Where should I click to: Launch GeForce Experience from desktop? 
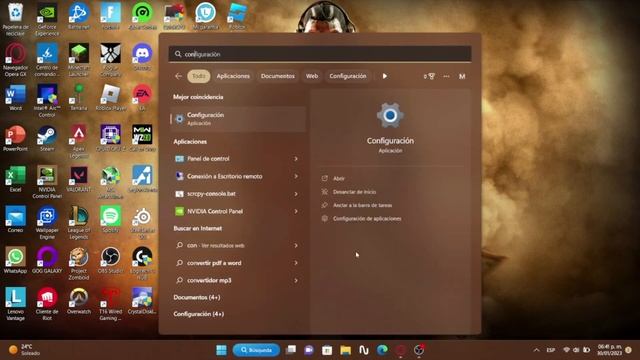pyautogui.click(x=47, y=18)
